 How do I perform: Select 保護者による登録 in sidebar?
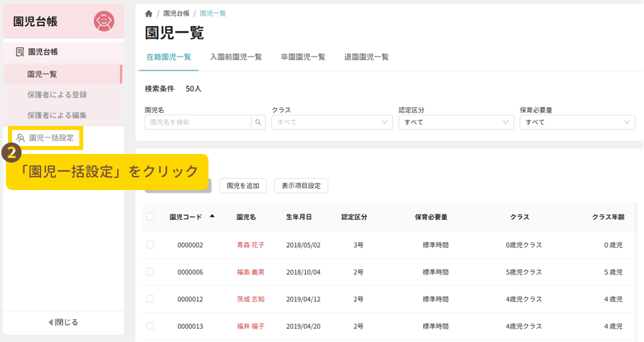(x=57, y=95)
